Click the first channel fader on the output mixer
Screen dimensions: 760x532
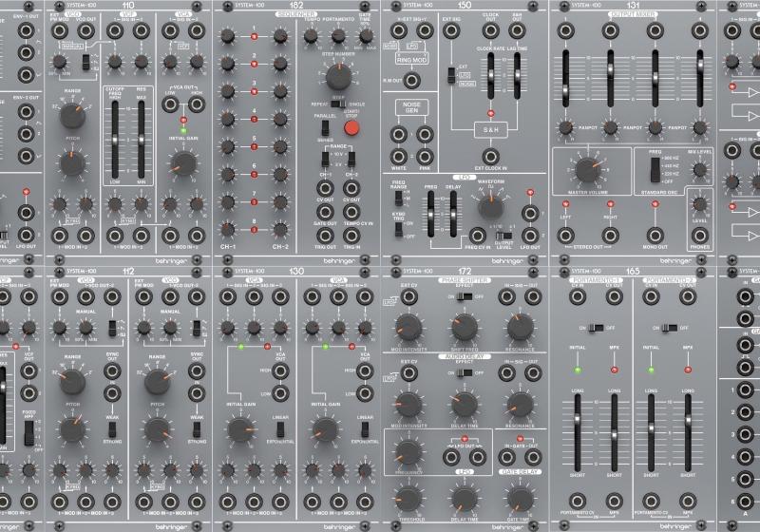(565, 78)
